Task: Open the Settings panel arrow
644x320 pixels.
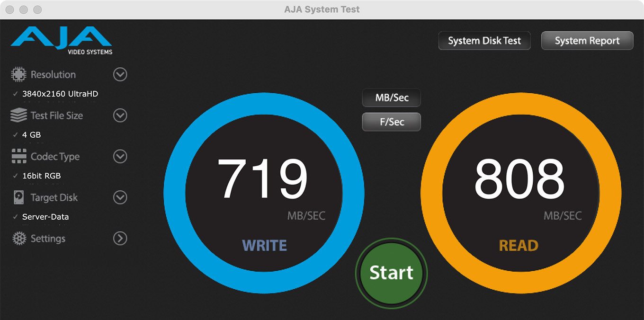Action: 120,239
